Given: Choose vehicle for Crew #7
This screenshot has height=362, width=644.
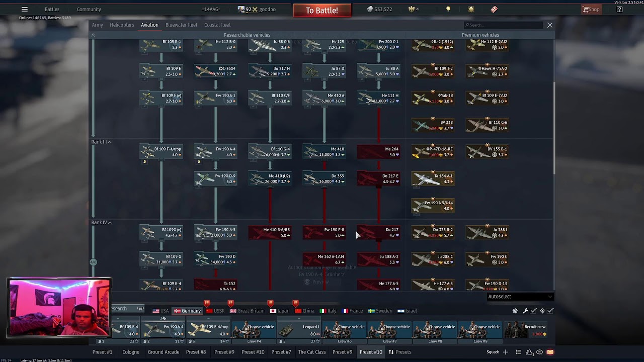Looking at the screenshot, I should coord(390,330).
